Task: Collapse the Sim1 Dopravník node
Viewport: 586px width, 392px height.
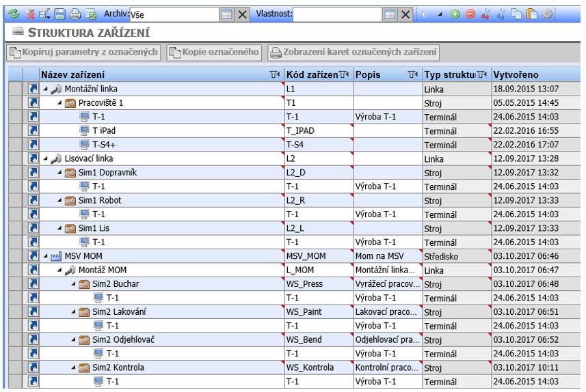Action: point(59,173)
